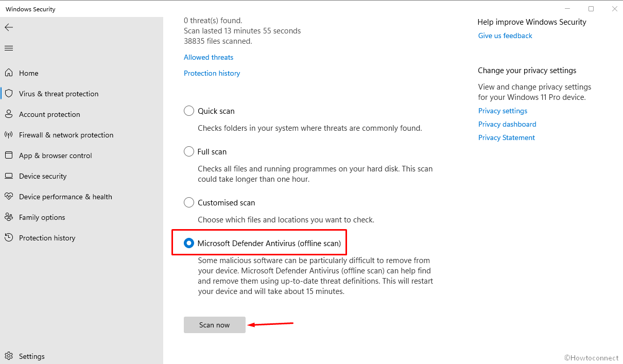
Task: Click the Account protection person icon
Action: click(x=9, y=114)
